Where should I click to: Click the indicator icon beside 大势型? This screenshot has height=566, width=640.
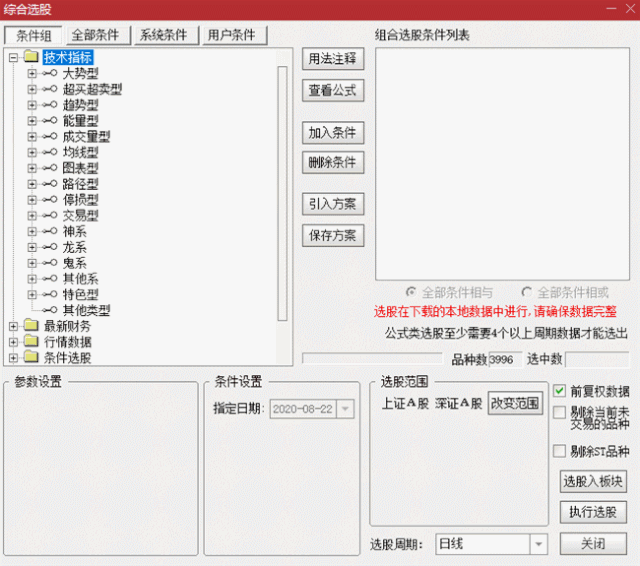(50, 73)
